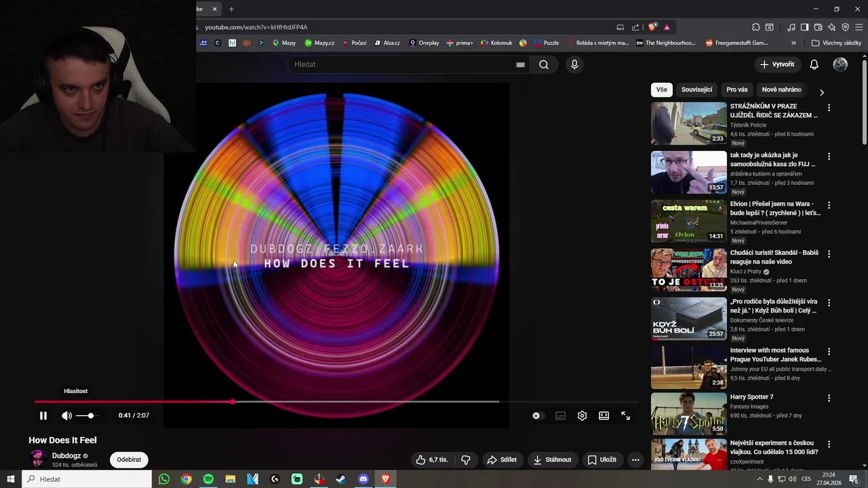Open Všechny záložky bookmarks folder
The width and height of the screenshot is (868, 488).
click(836, 43)
